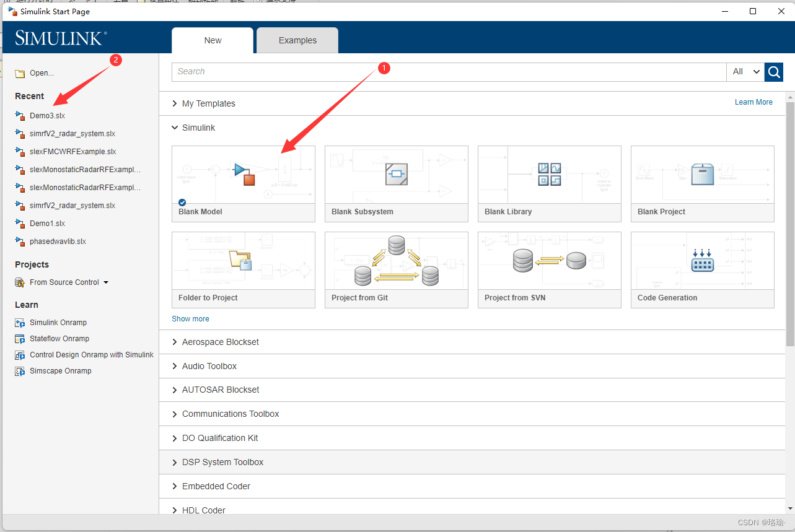Click the blue search magnifier icon
The width and height of the screenshot is (795, 532).
773,72
